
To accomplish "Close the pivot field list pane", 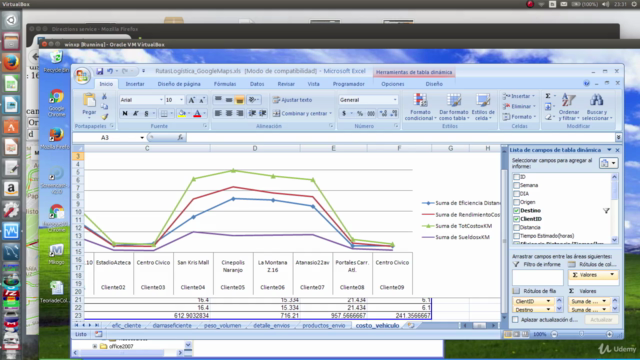I will [x=617, y=150].
